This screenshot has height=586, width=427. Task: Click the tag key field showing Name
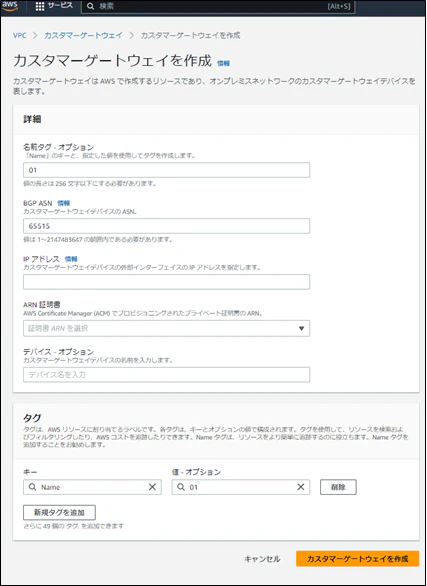92,487
